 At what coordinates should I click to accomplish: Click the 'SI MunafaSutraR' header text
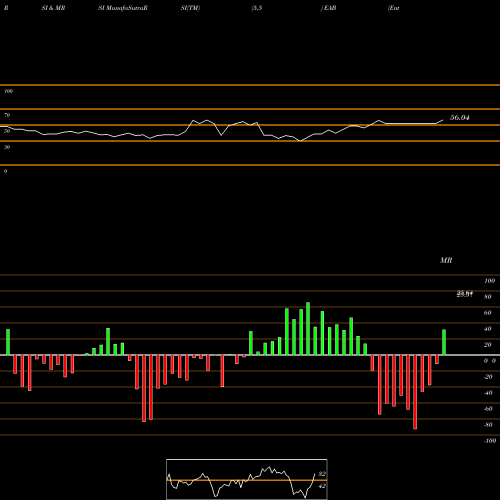point(123,8)
